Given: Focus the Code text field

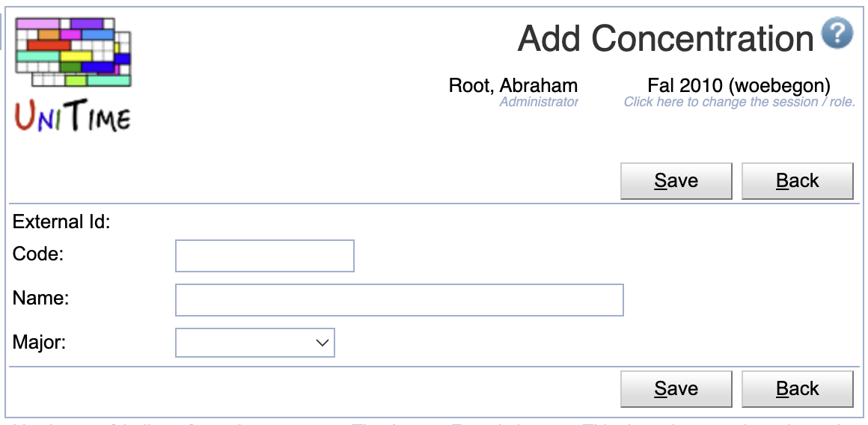Looking at the screenshot, I should 265,256.
